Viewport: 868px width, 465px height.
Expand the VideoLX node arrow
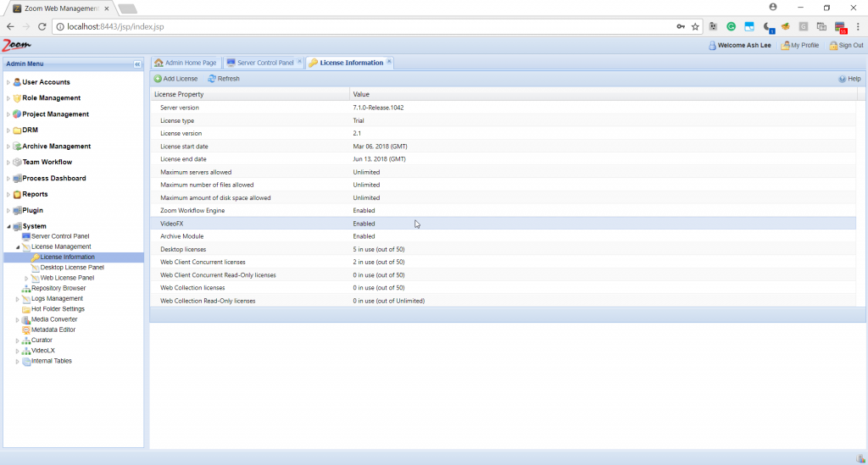point(17,351)
